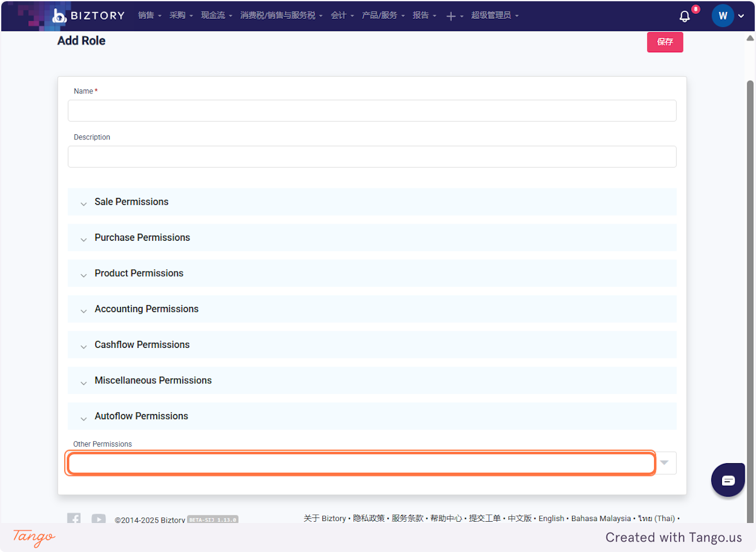Open the 消费税/销售与服务税 menu
Viewport: 756px width, 552px height.
coord(282,16)
